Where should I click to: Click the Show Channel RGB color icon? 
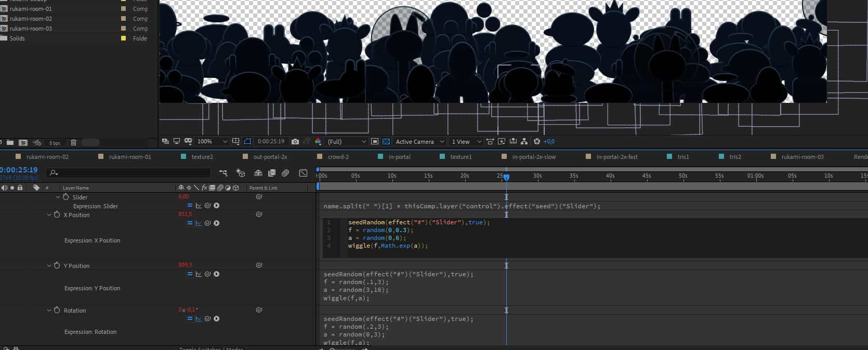318,141
